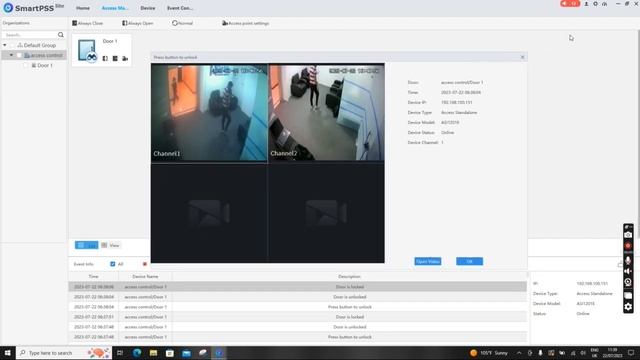
Task: Open Mail app from taskbar
Action: pyautogui.click(x=187, y=353)
